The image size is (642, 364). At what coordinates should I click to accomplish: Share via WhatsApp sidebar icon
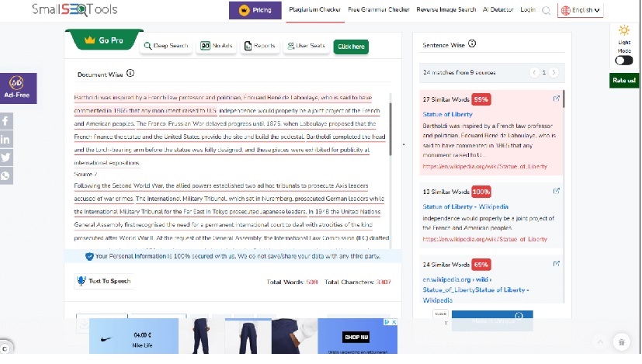tap(6, 175)
